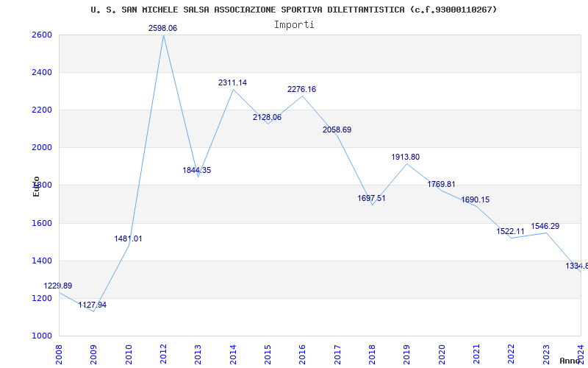The width and height of the screenshot is (588, 368).
Task: Click the 2400 y-axis tick label
Action: 40,72
